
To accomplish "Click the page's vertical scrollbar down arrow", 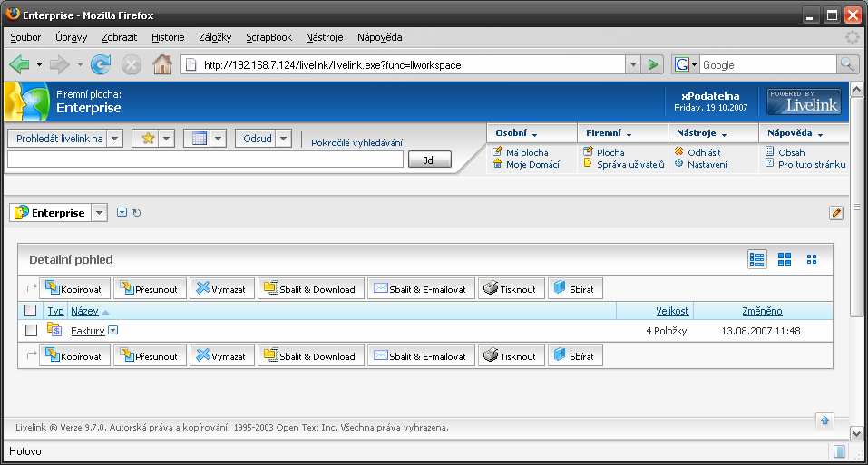I will pos(856,434).
